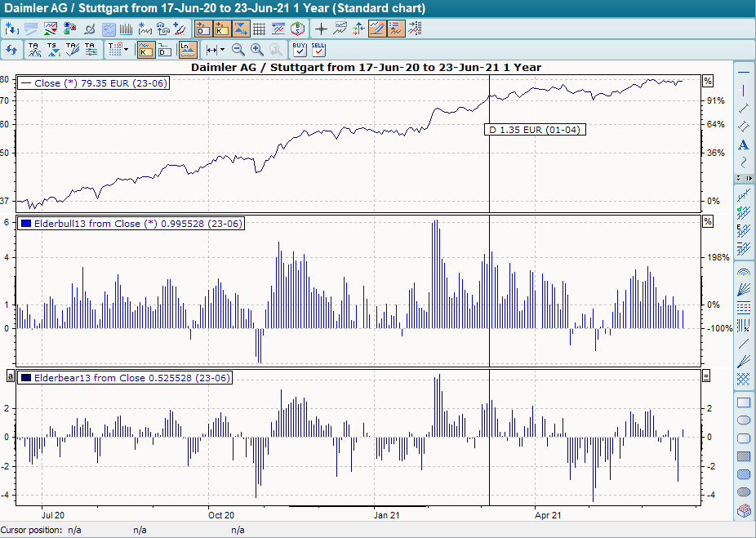This screenshot has width=756, height=538.
Task: Click the TA indicator toolbar item
Action: click(x=34, y=49)
